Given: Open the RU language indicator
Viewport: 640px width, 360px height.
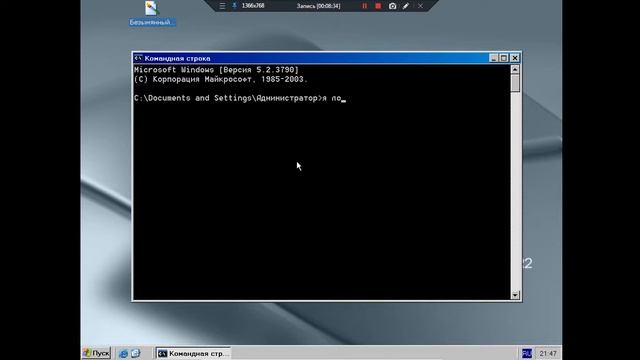Looking at the screenshot, I should click(527, 353).
